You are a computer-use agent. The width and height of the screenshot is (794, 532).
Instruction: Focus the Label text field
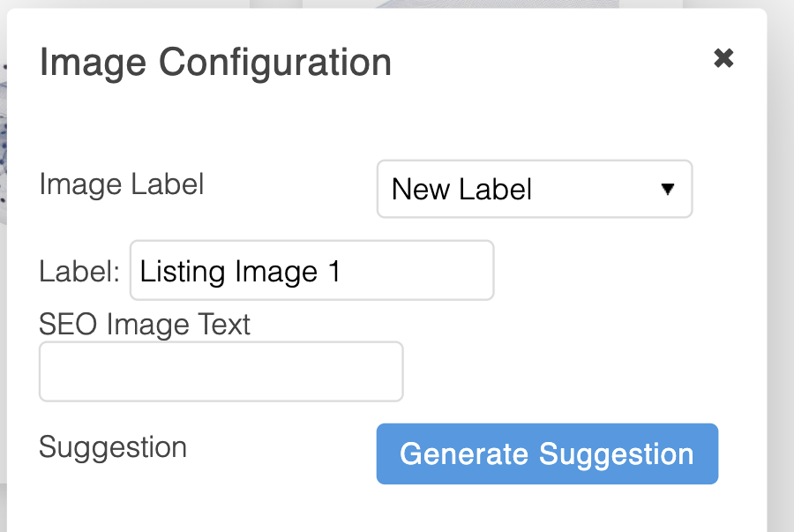pos(311,271)
